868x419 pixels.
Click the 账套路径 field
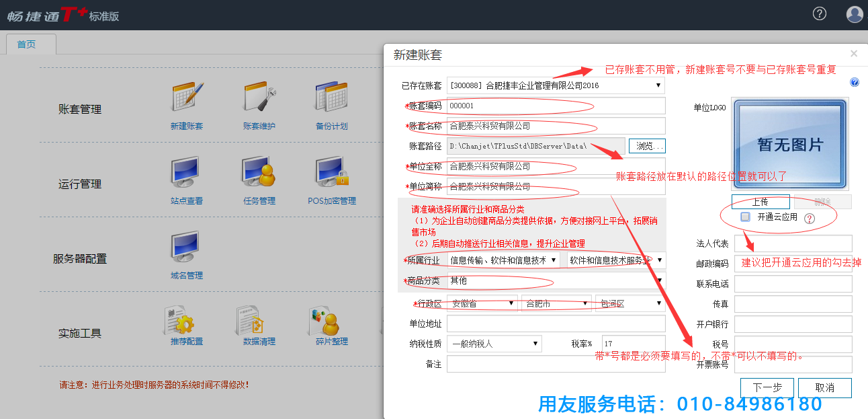click(536, 146)
